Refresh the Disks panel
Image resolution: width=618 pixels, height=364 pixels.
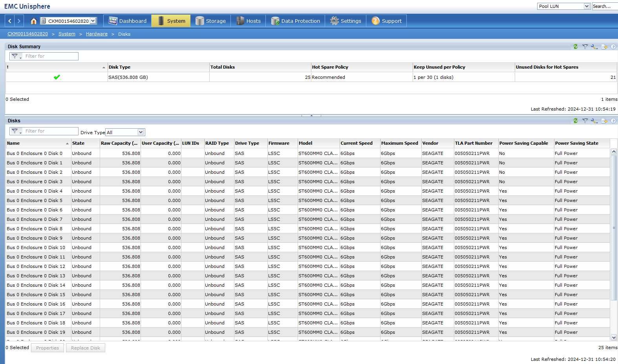[575, 121]
